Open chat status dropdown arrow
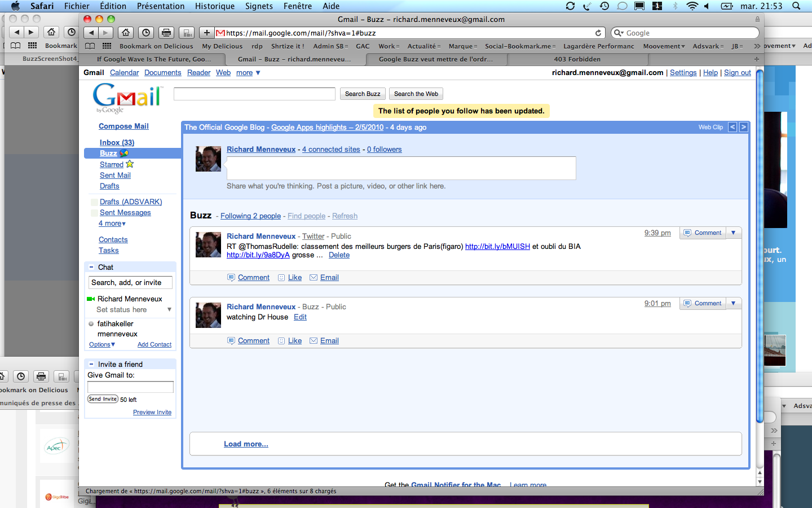 [169, 309]
